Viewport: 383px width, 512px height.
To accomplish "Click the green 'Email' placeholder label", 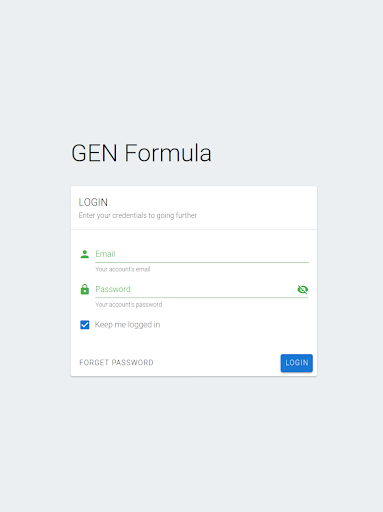I will 105,254.
